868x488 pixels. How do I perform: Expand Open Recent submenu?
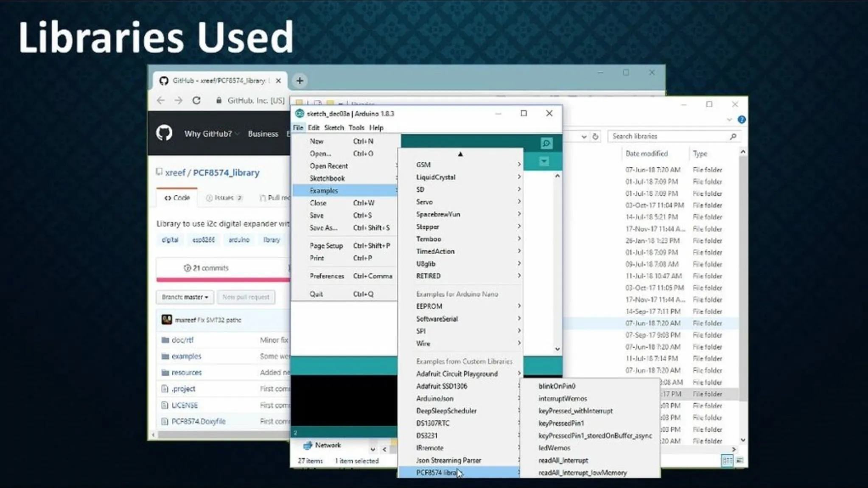pyautogui.click(x=344, y=166)
